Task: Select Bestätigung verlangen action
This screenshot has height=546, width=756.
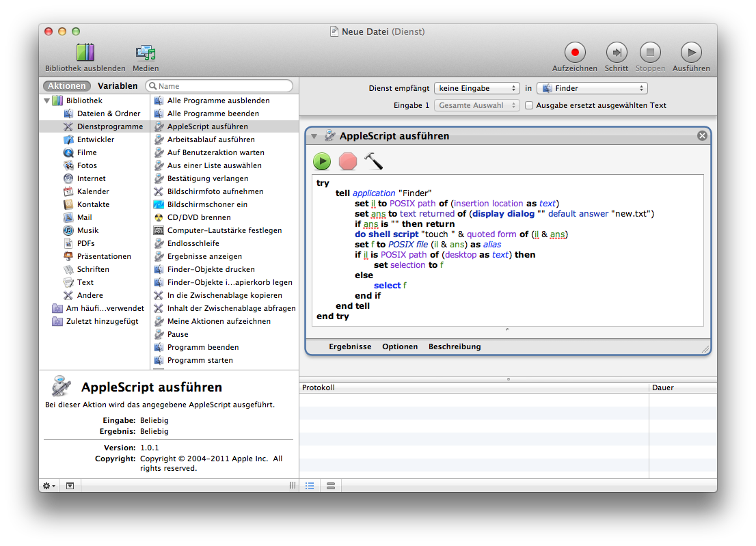Action: coord(225,179)
